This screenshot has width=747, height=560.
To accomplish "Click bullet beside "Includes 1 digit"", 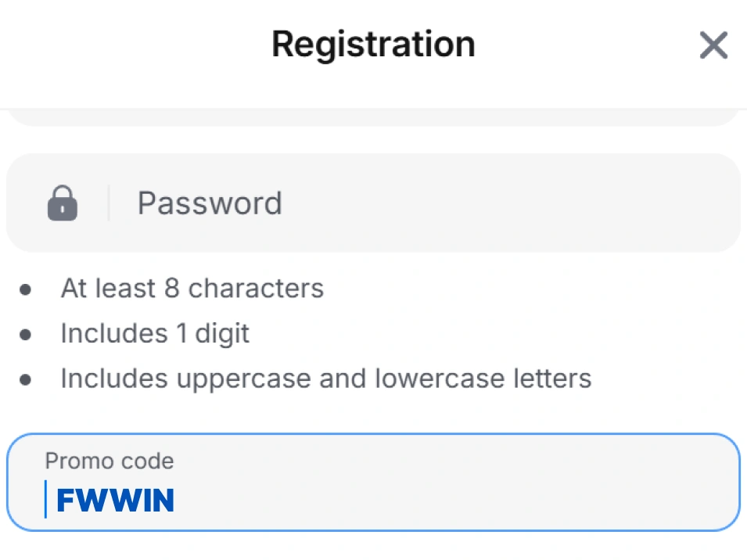I will tap(26, 335).
